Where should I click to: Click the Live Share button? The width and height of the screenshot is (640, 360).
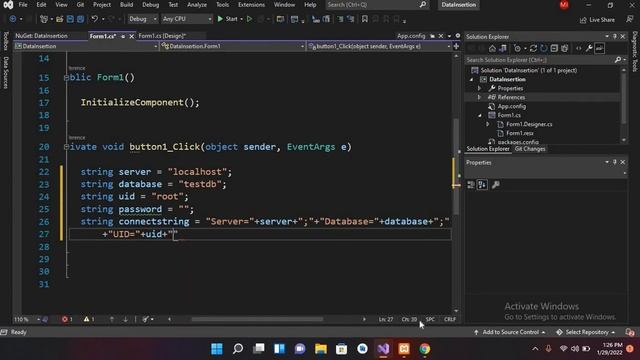click(597, 20)
